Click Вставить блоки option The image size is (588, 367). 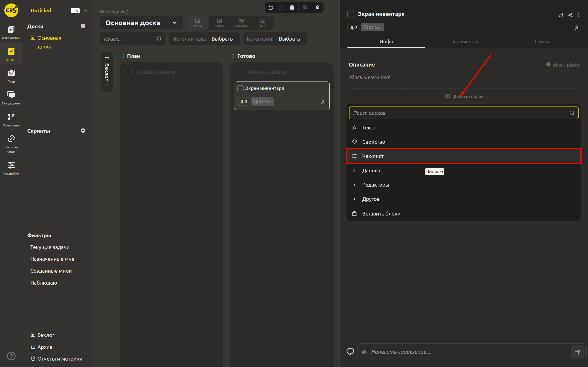(x=463, y=214)
